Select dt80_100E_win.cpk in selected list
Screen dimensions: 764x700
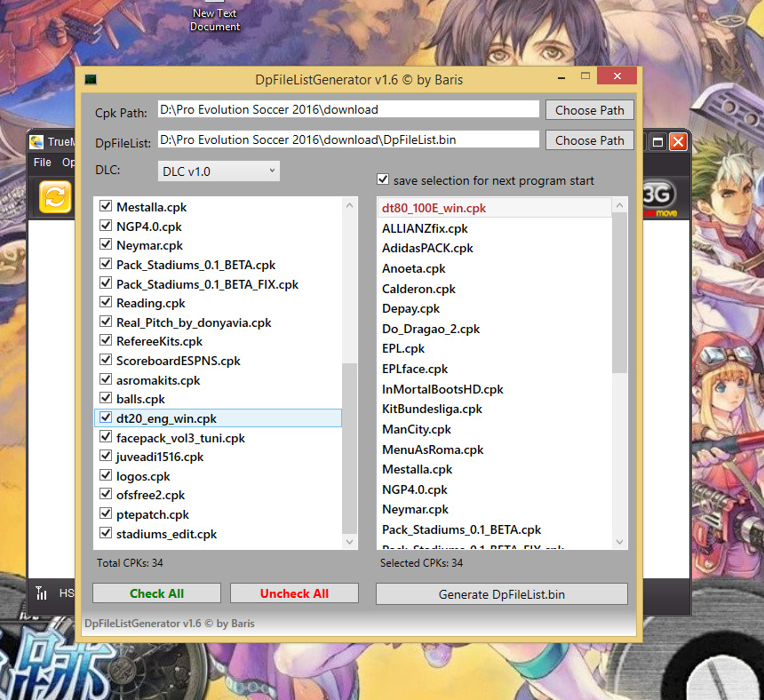pyautogui.click(x=495, y=208)
